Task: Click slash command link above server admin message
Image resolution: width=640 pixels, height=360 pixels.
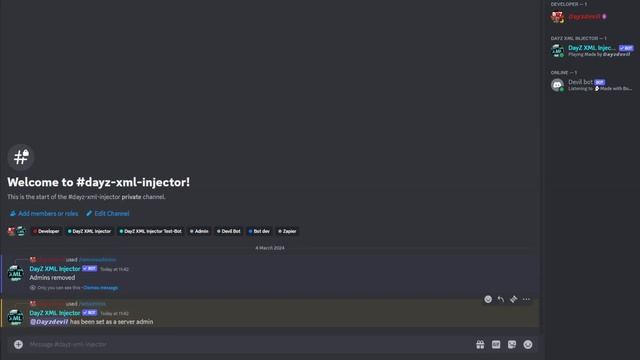Action: (x=93, y=304)
